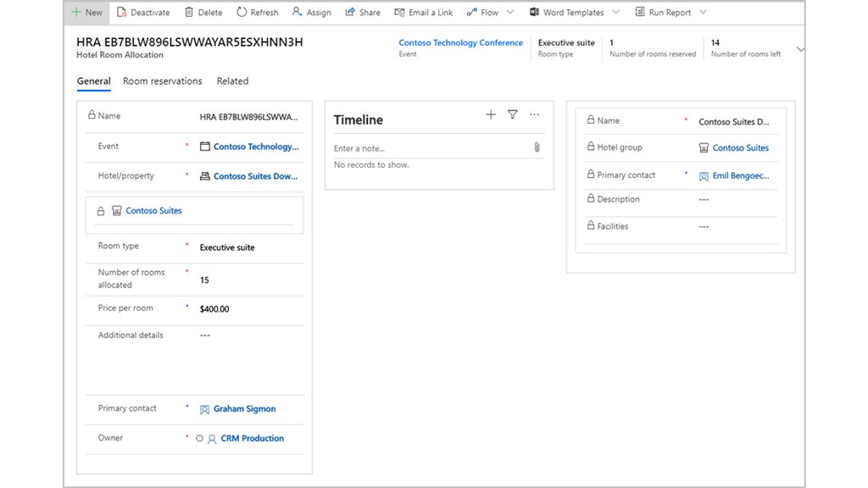Expand the Flow dropdown chevron
The width and height of the screenshot is (868, 488).
(510, 12)
